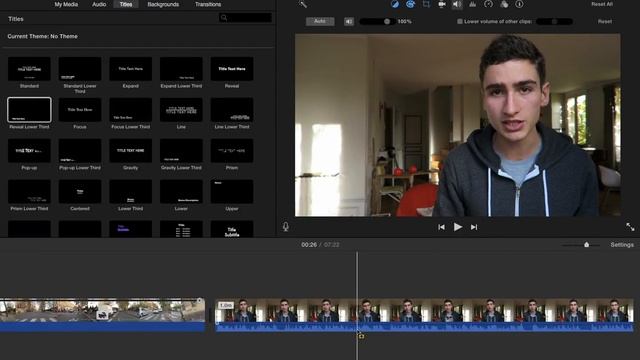Select the Standard title thumbnail
The height and width of the screenshot is (360, 640).
pyautogui.click(x=29, y=69)
